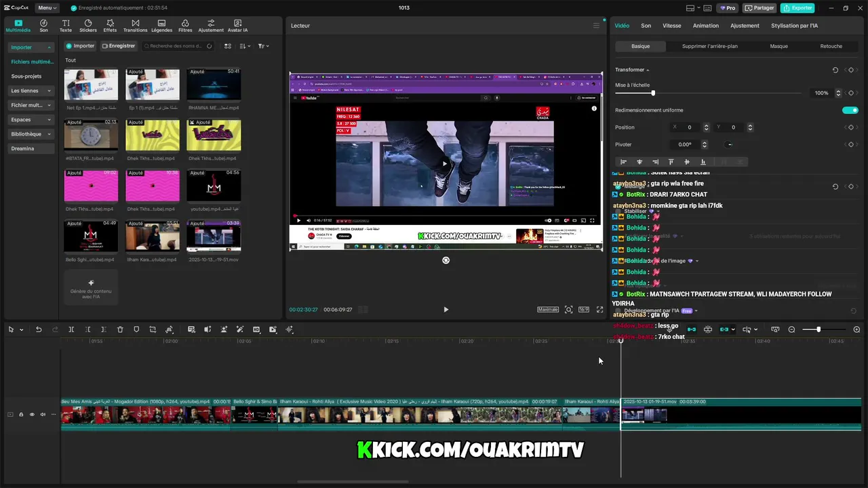Open the Transitions panel
This screenshot has height=488, width=868.
135,26
